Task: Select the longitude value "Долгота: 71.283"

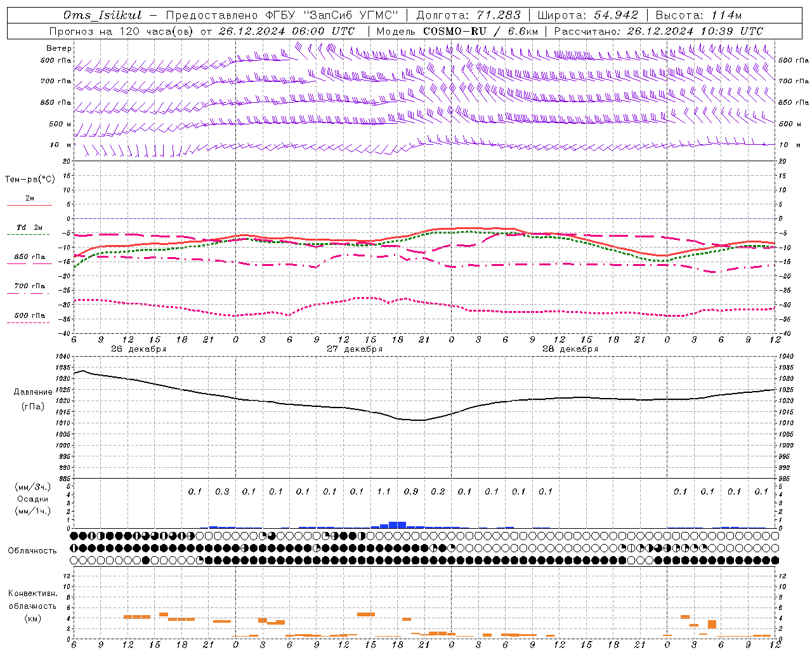Action: click(x=468, y=15)
